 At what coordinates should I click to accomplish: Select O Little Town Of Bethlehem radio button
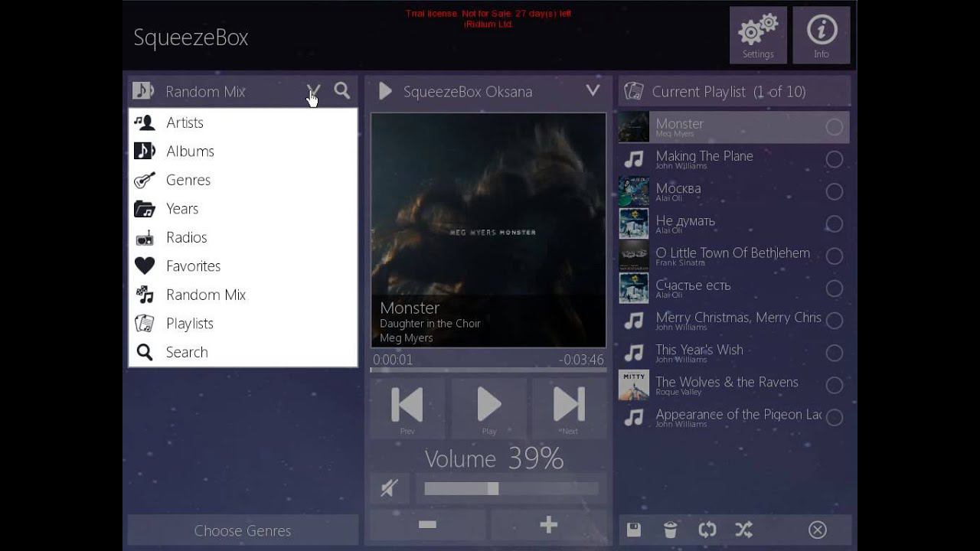835,256
